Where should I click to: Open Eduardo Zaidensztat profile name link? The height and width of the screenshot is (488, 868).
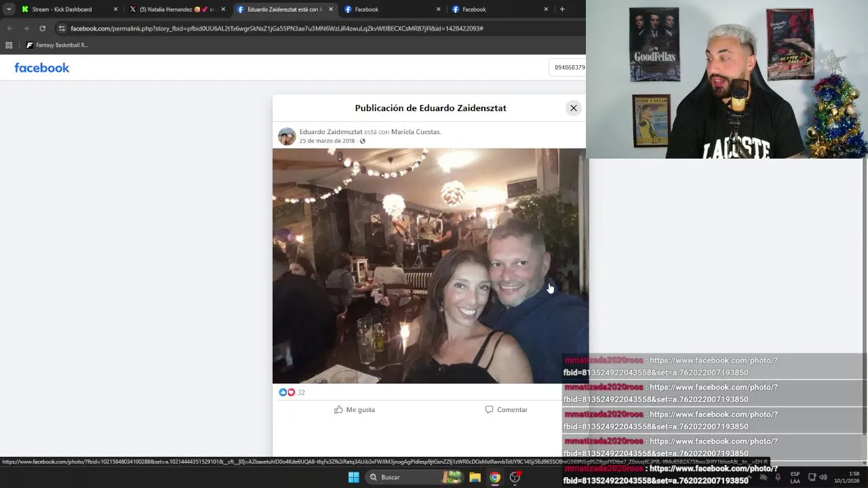[x=331, y=131]
